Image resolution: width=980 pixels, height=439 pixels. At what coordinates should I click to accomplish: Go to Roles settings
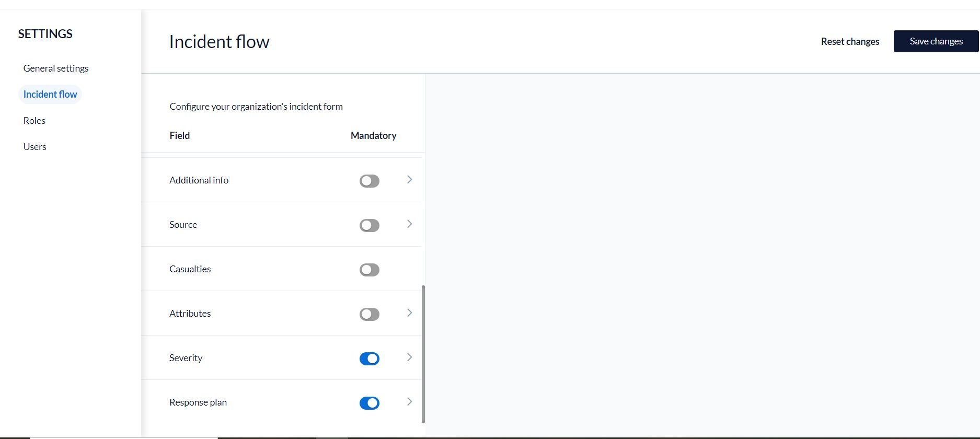point(34,121)
